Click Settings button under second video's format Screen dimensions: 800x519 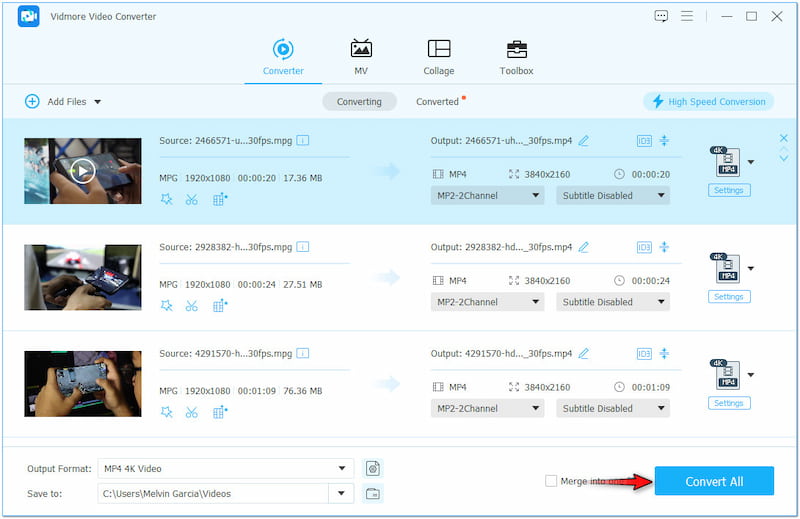pyautogui.click(x=728, y=297)
